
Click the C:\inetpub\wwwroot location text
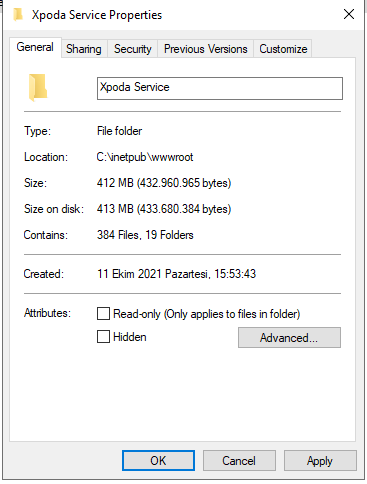click(145, 157)
